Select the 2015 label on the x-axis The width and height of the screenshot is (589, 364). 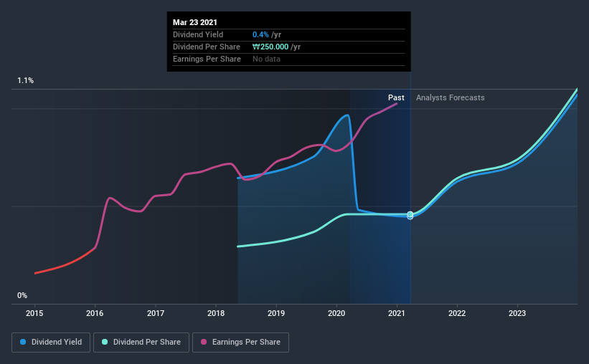point(34,313)
